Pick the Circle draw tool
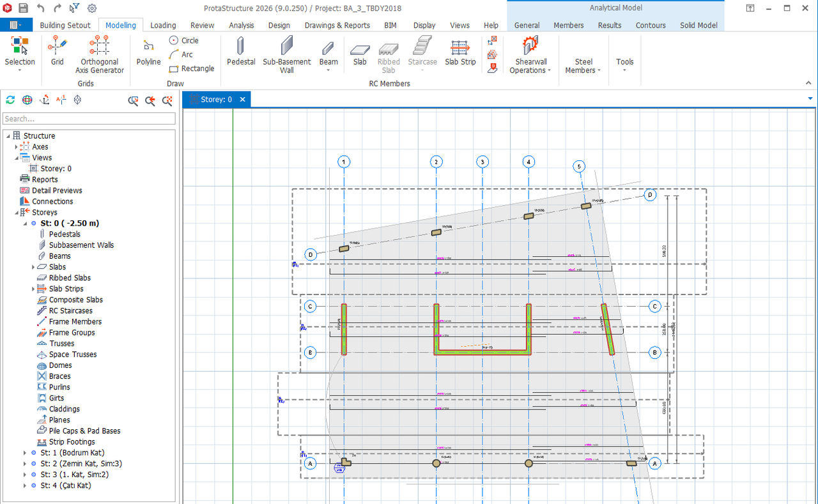Screen dimensions: 818x504 tap(183, 40)
